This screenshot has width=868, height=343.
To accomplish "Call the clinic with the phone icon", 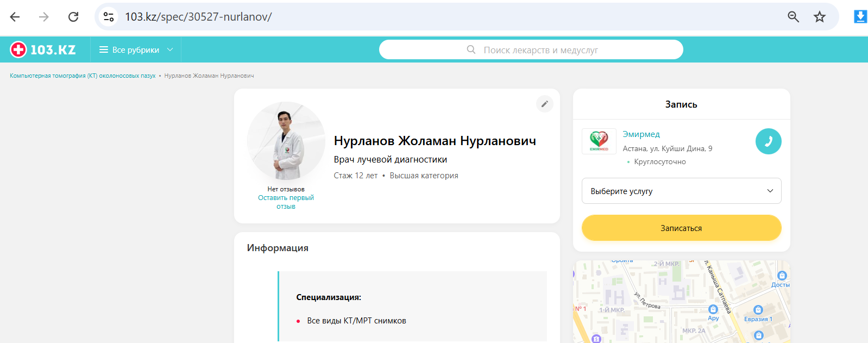I will [x=769, y=141].
